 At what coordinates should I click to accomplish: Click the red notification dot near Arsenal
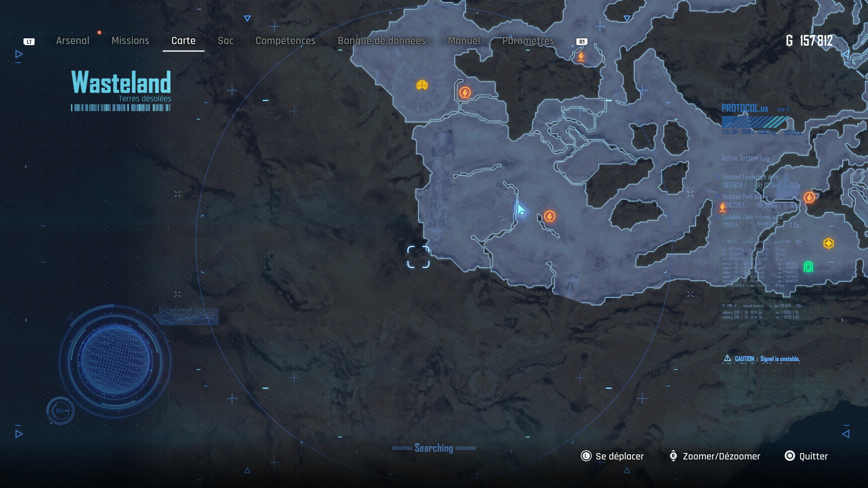click(99, 32)
